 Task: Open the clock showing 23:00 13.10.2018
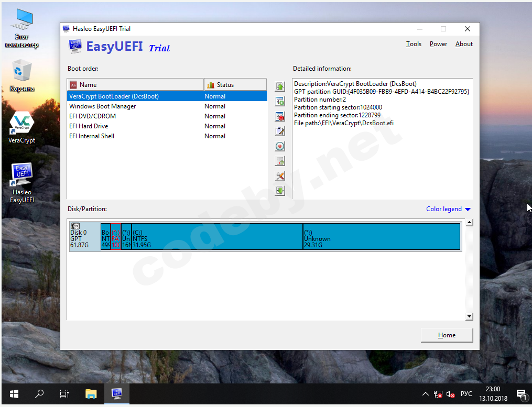[493, 394]
